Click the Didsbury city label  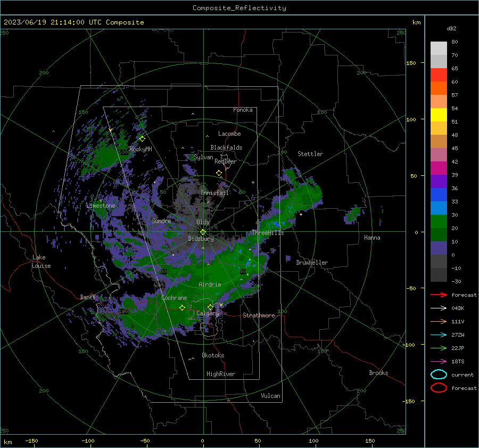click(201, 239)
